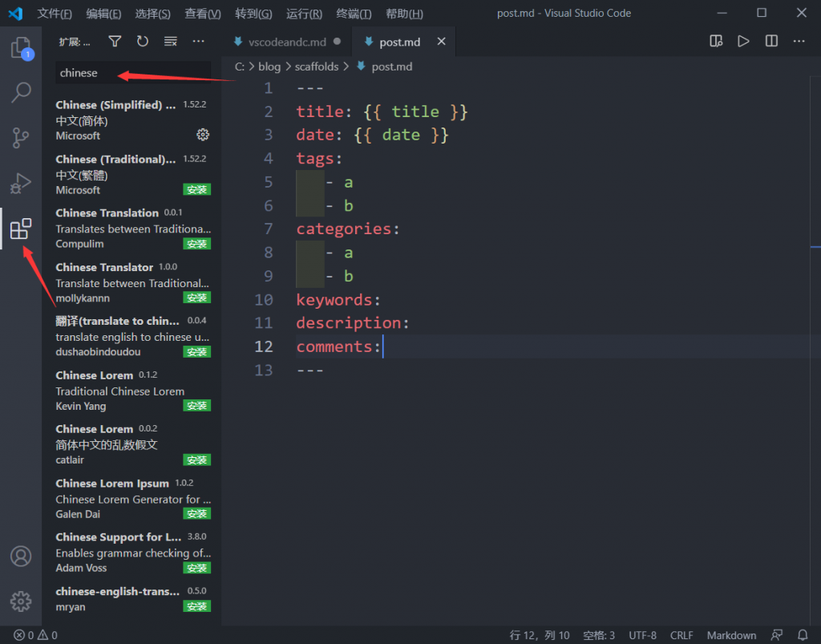
Task: Open gear settings for Chinese (Simplified) extension
Action: pyautogui.click(x=203, y=135)
